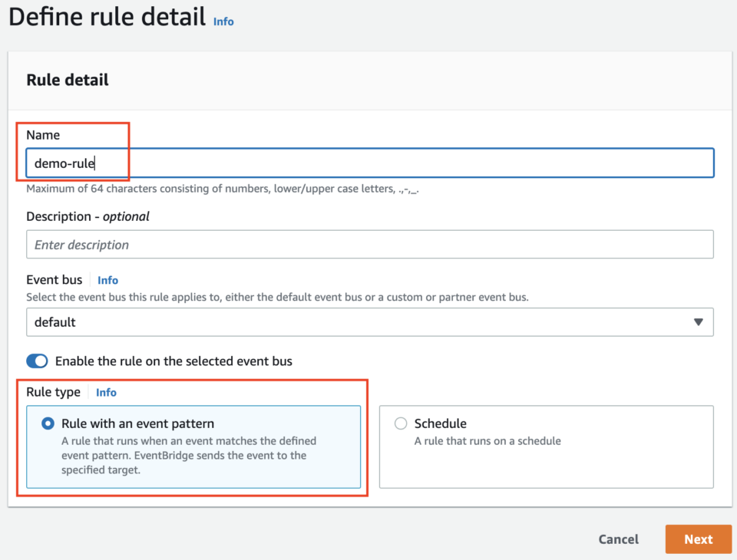This screenshot has width=737, height=560.
Task: Toggle Enable the rule on selected event bus
Action: tap(37, 361)
